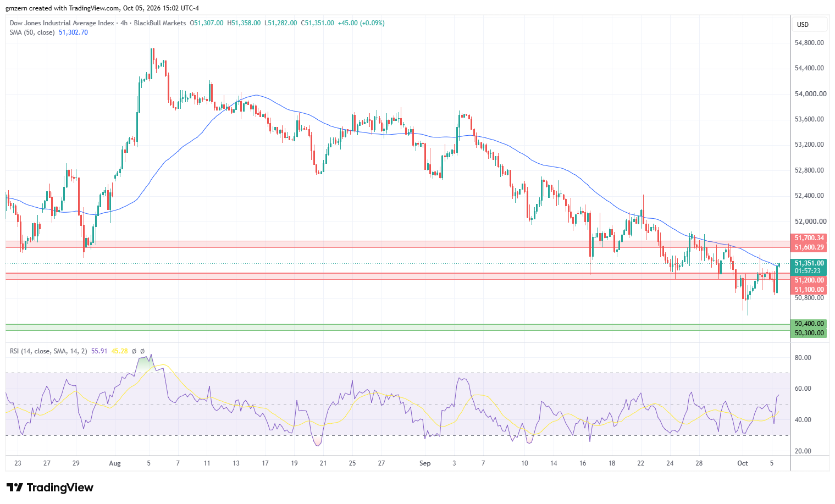Click the change value +45.00 (+0.09%)
This screenshot has width=835, height=504.
coord(361,23)
